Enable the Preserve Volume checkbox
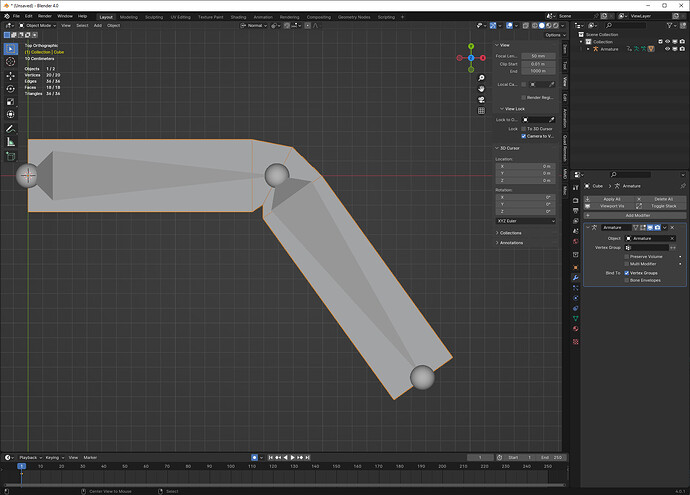The image size is (690, 495). [x=627, y=257]
